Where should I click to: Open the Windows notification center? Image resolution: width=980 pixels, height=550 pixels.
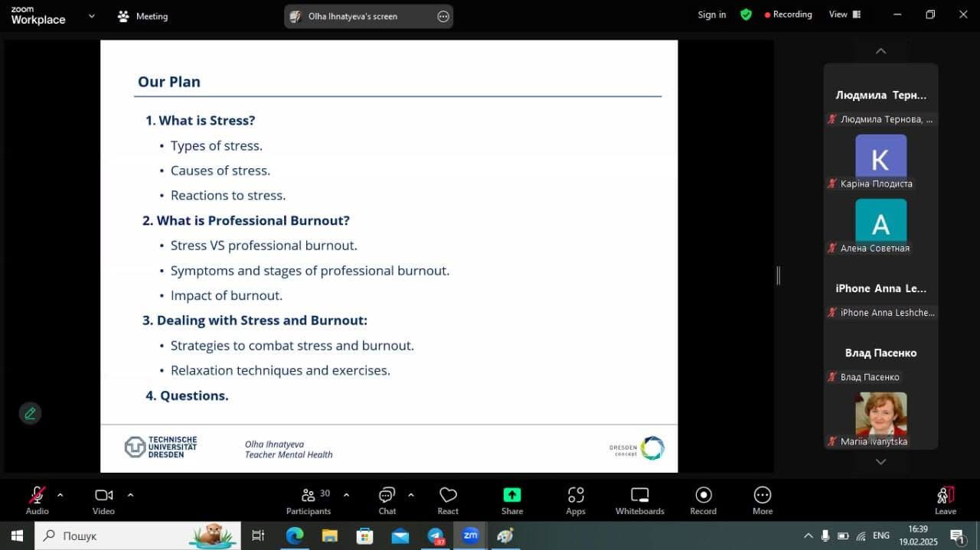tap(958, 535)
